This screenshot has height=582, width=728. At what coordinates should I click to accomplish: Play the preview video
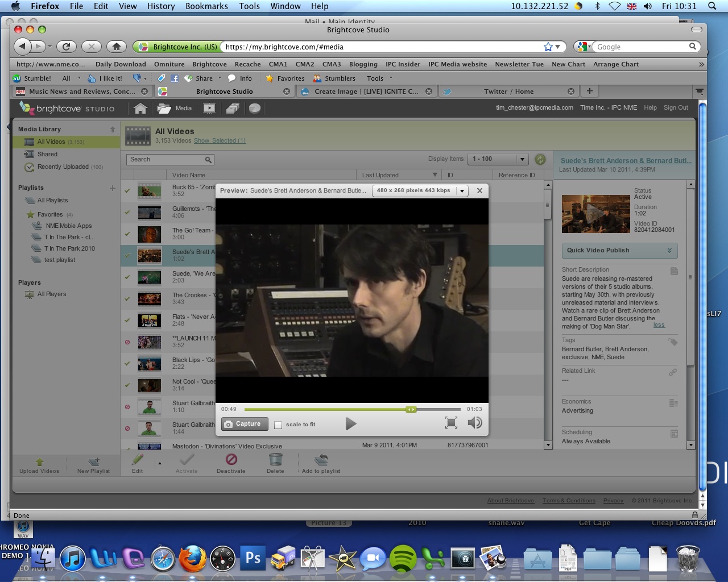click(351, 423)
